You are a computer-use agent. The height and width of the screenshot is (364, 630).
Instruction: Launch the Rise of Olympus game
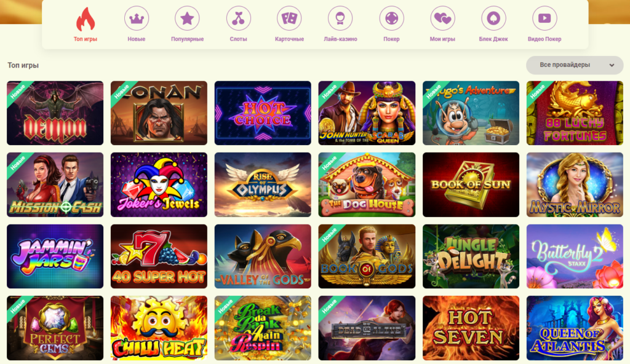[x=263, y=185]
